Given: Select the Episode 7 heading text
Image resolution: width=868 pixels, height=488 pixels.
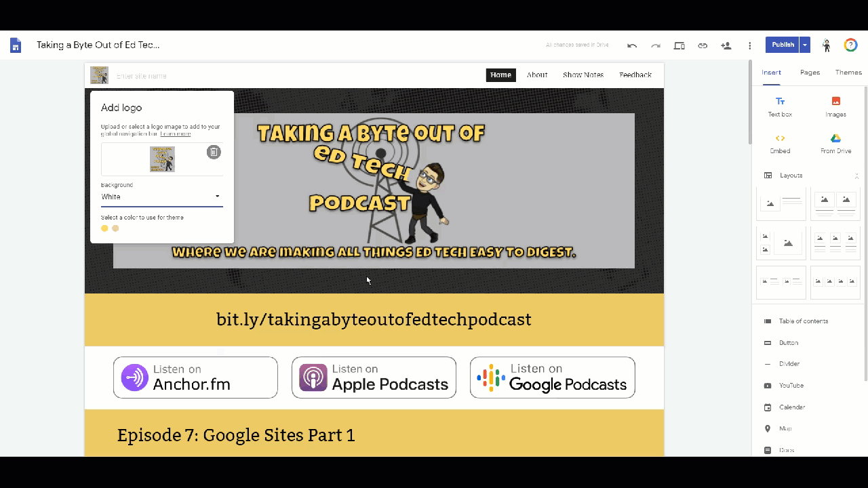Looking at the screenshot, I should (x=236, y=435).
